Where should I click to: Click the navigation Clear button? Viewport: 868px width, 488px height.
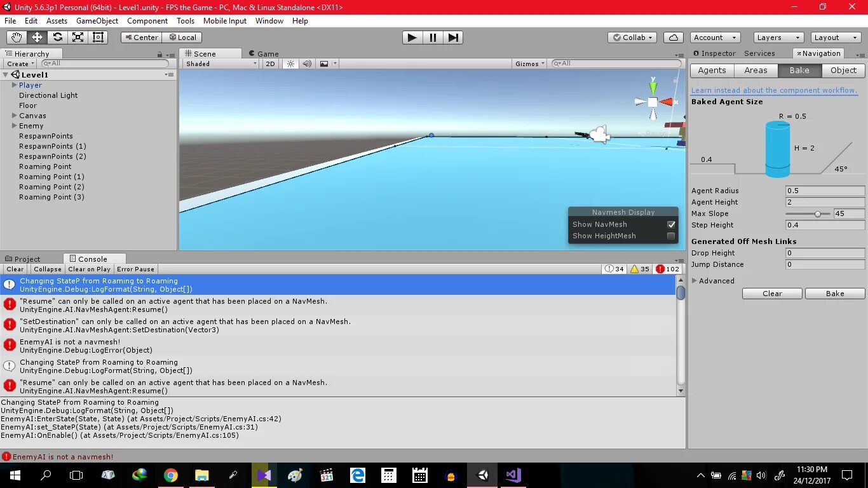click(772, 294)
